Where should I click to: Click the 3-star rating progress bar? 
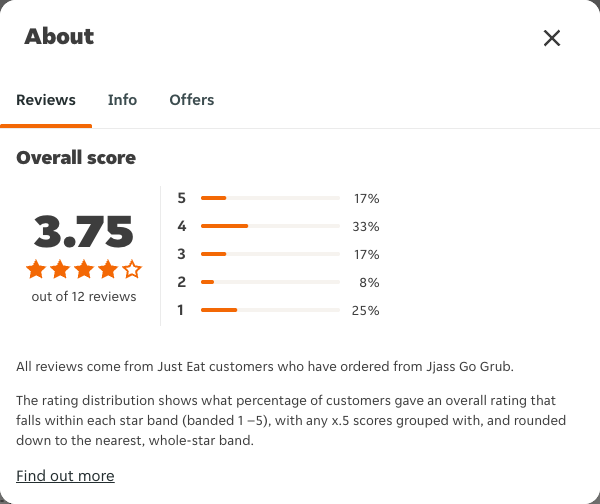click(x=270, y=254)
